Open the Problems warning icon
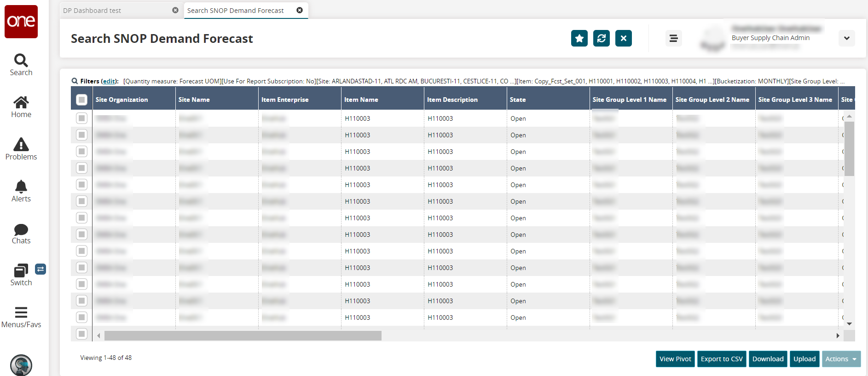 click(x=21, y=145)
